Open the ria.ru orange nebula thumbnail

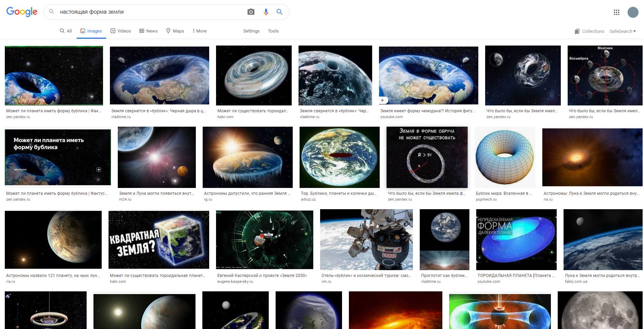592,157
